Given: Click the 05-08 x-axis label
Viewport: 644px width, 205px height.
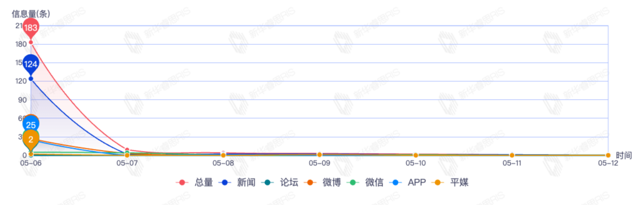Looking at the screenshot, I should click(x=223, y=163).
